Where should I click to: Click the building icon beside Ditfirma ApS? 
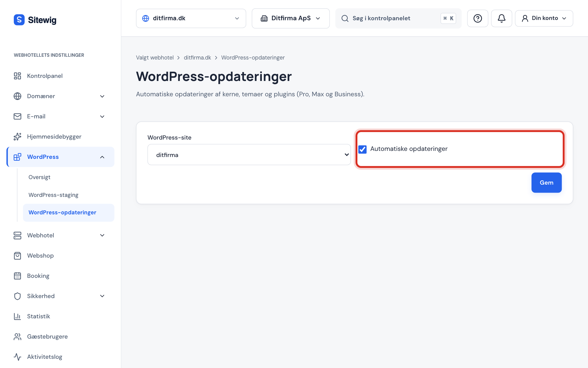coord(264,18)
